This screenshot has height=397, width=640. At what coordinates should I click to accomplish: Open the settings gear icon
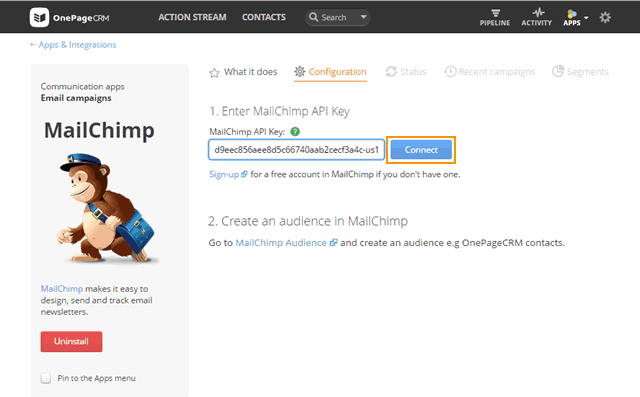(605, 17)
